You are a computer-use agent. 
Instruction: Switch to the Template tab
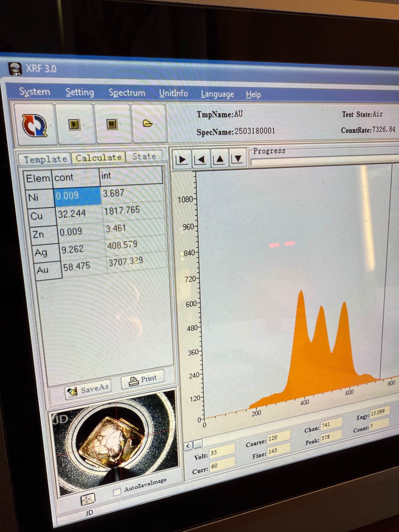[x=45, y=159]
